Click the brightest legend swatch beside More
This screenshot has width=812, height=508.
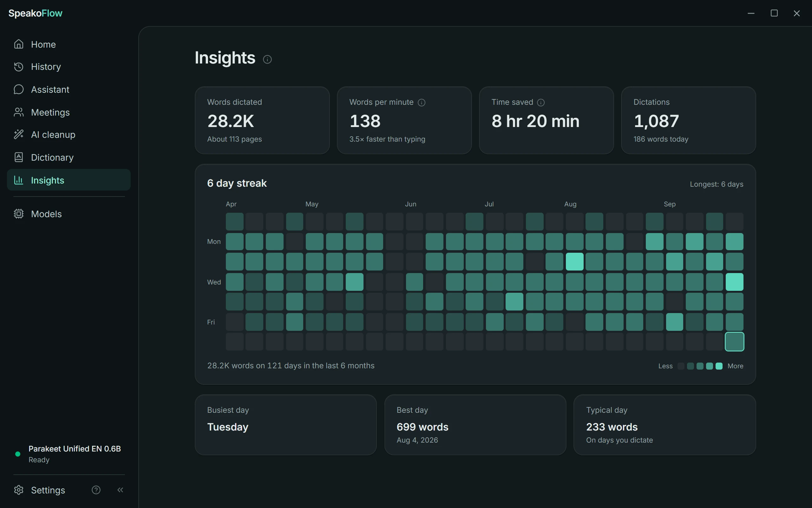coord(719,366)
